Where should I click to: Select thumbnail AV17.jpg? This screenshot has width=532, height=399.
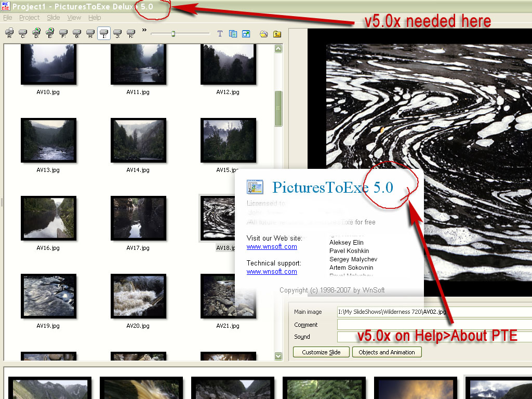coord(138,218)
